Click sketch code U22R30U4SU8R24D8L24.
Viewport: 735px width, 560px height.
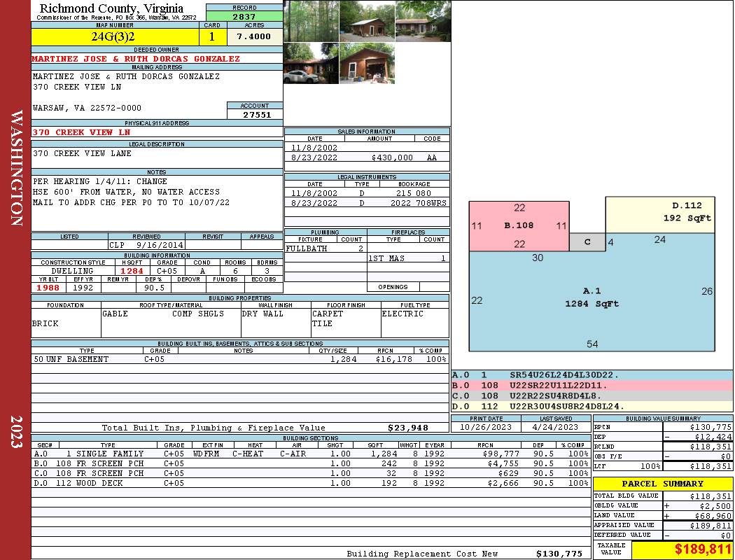[x=567, y=406]
